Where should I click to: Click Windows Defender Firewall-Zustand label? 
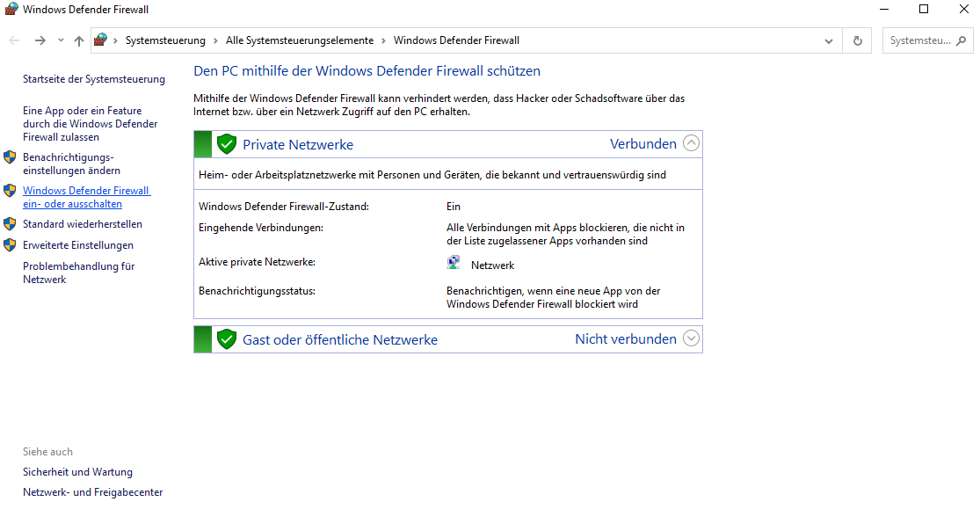[284, 207]
